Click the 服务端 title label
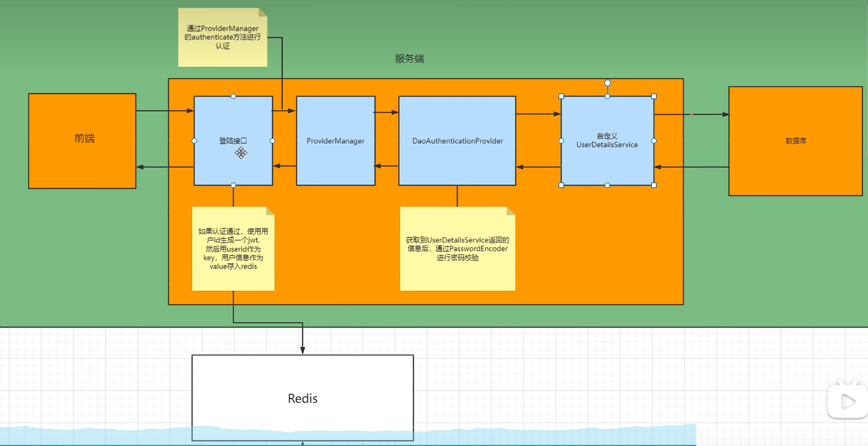 409,59
